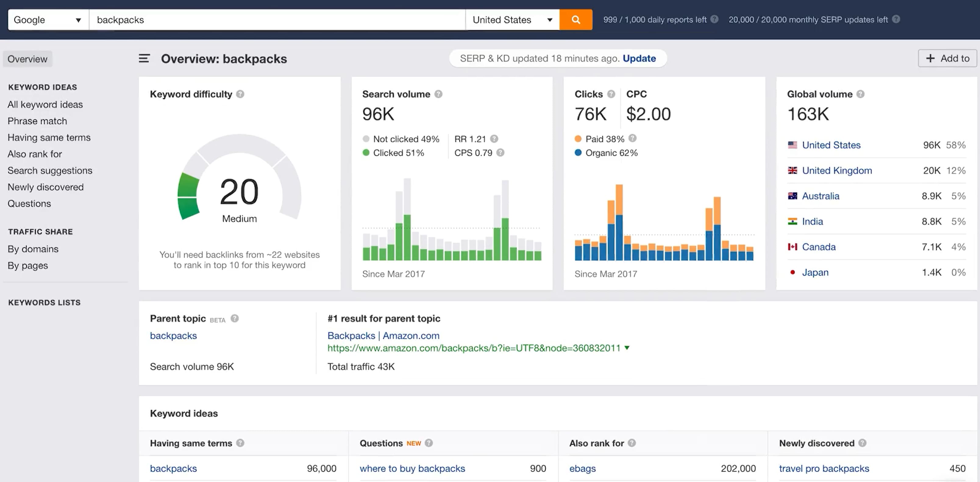Select By domains under Traffic share
This screenshot has width=980, height=482.
[33, 249]
